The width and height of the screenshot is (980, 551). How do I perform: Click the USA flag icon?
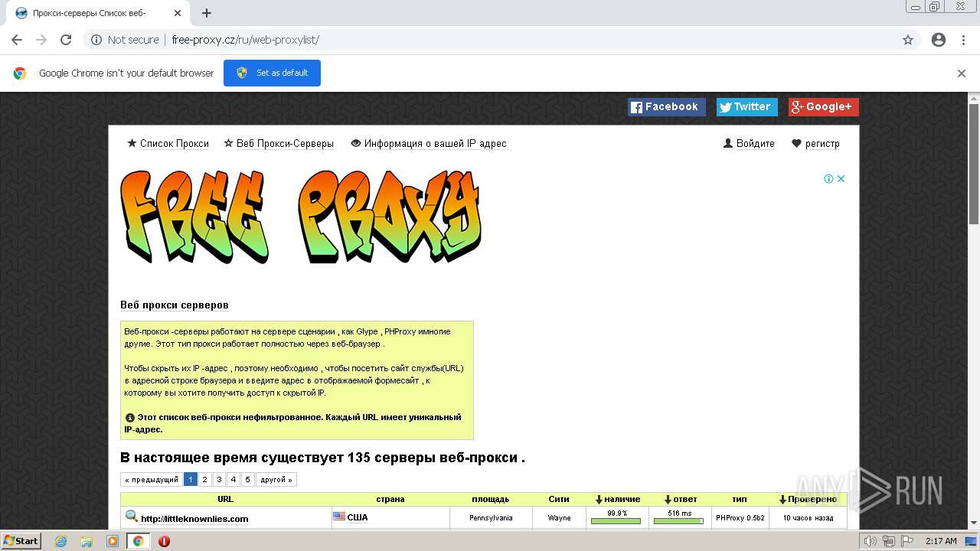(339, 517)
